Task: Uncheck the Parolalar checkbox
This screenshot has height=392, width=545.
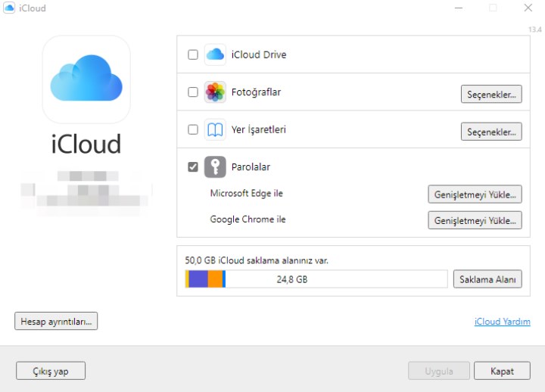Action: pyautogui.click(x=193, y=166)
